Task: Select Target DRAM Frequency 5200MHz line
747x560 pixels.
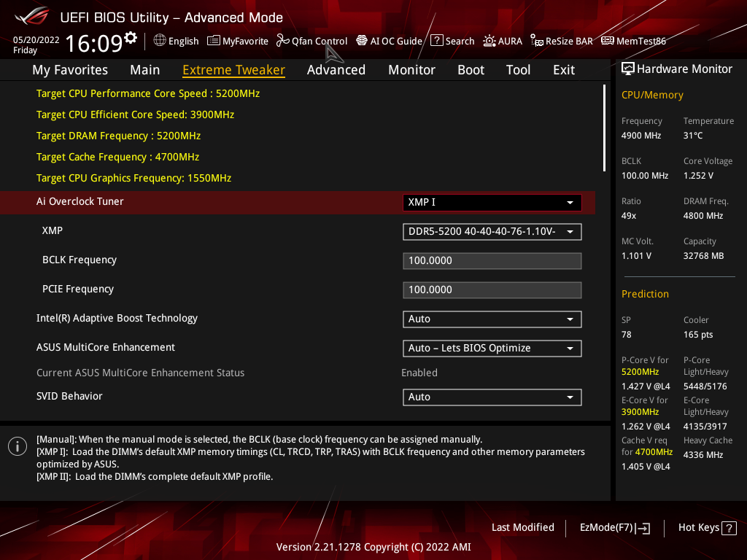Action: coord(119,136)
